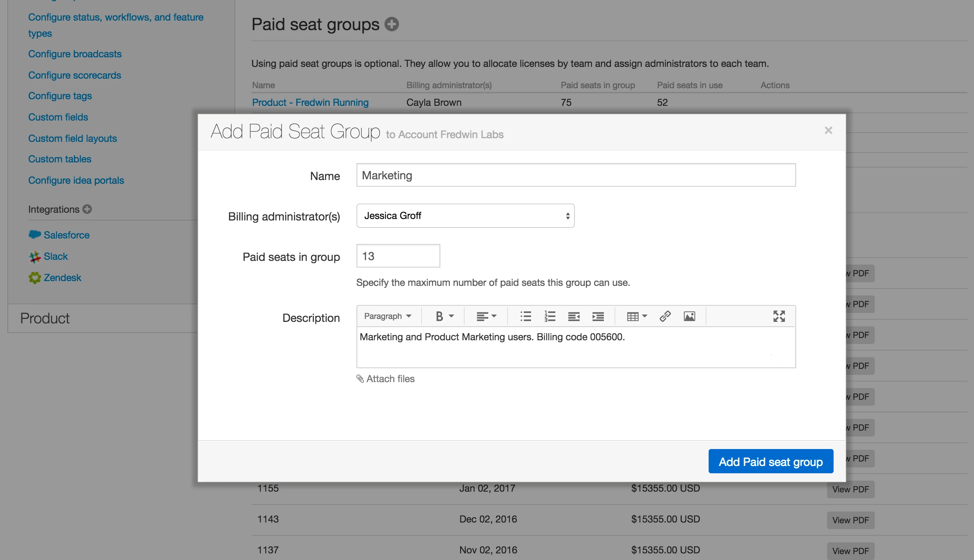Close the Add Paid Seat Group dialog

pyautogui.click(x=828, y=130)
